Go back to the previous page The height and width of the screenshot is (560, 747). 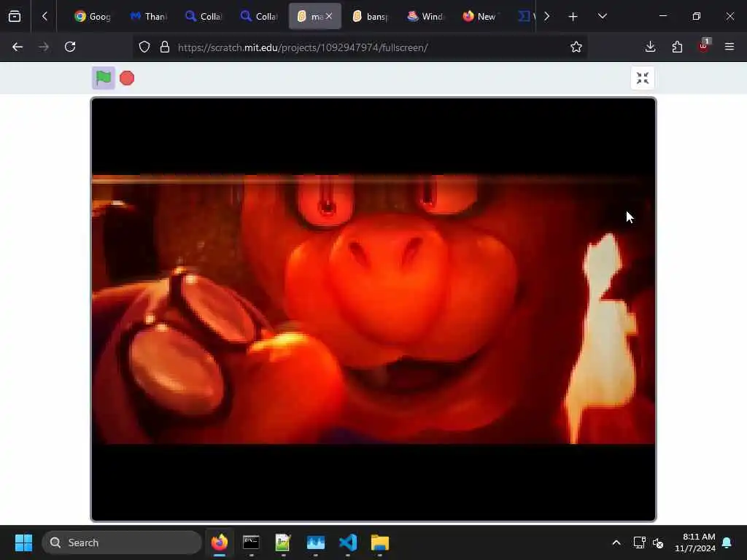point(18,47)
